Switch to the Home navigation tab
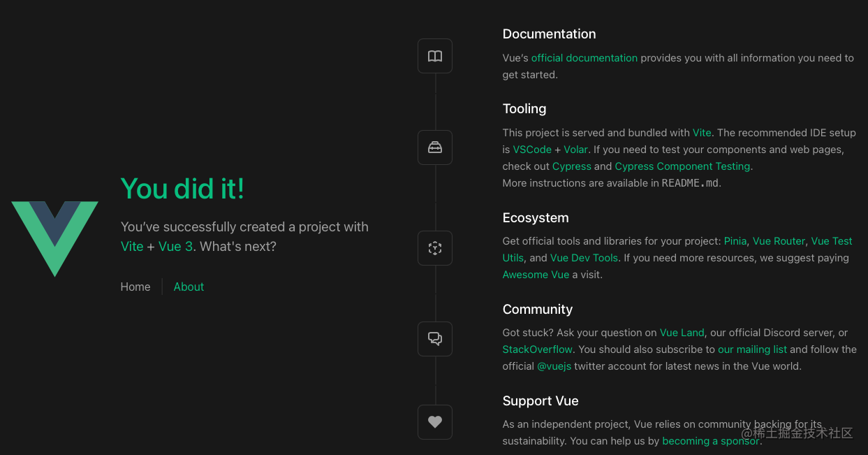Viewport: 868px width, 455px height. pos(135,287)
